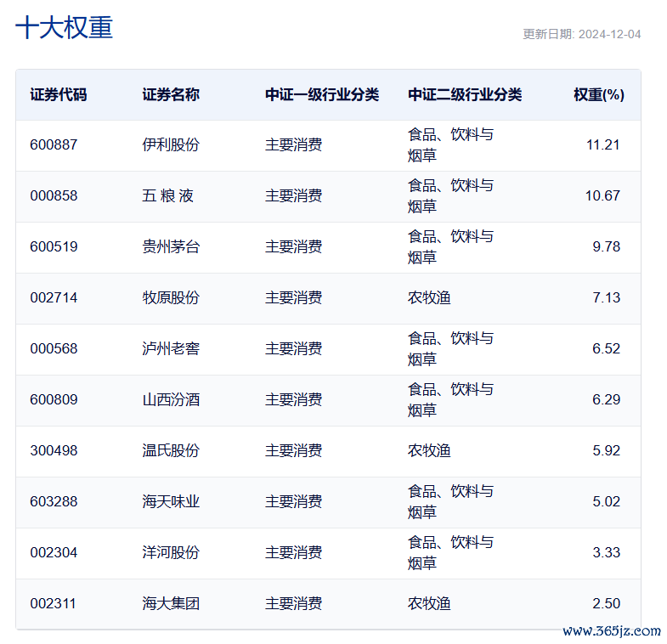Click weight value 6.52
Screen dimensions: 667x644
606,349
